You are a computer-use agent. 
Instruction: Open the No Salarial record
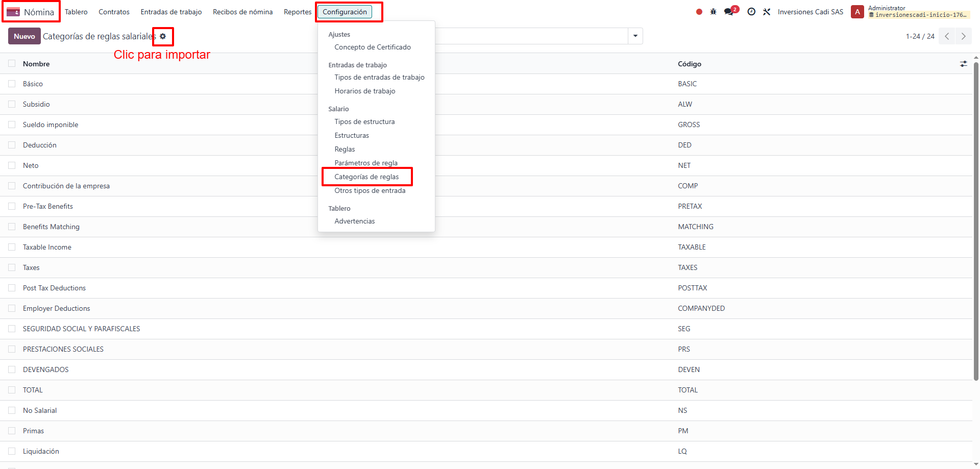pyautogui.click(x=40, y=410)
